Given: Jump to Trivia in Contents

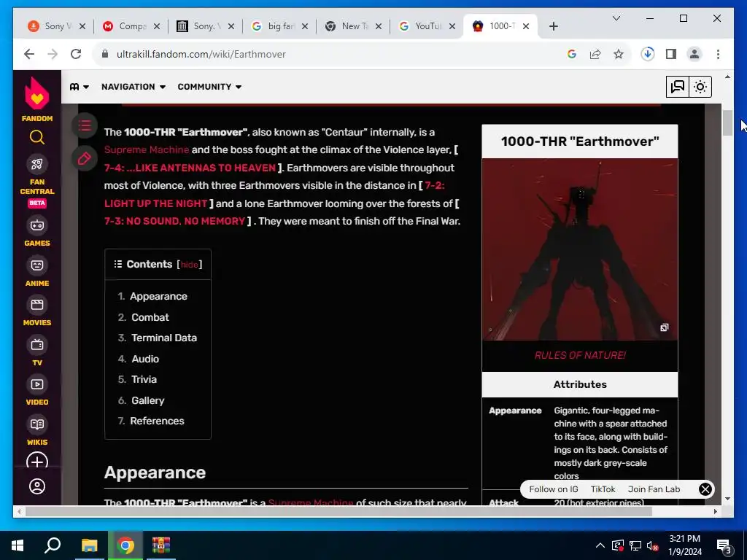Looking at the screenshot, I should 144,379.
